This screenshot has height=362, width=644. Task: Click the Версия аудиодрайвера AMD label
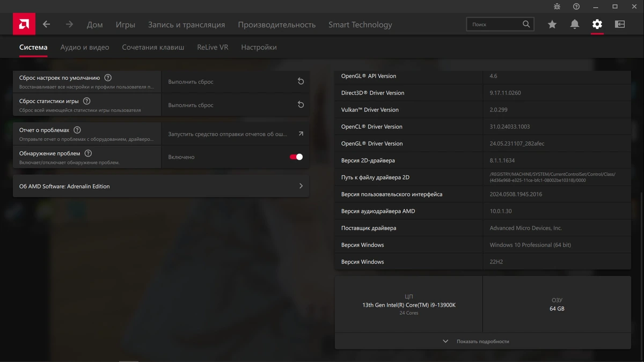click(378, 211)
